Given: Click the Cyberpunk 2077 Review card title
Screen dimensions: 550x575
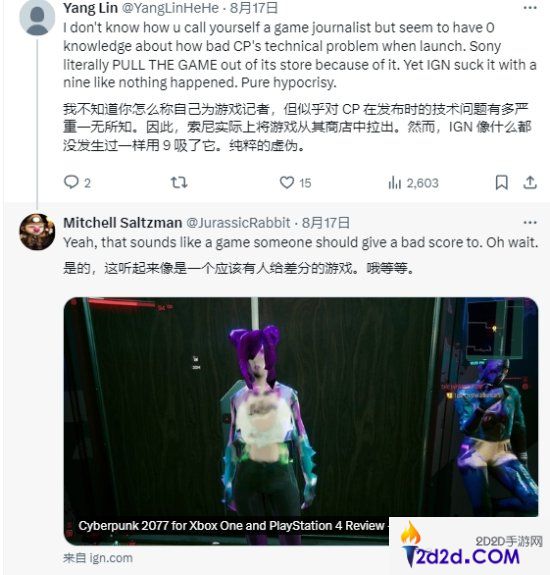Looking at the screenshot, I should coord(232,525).
